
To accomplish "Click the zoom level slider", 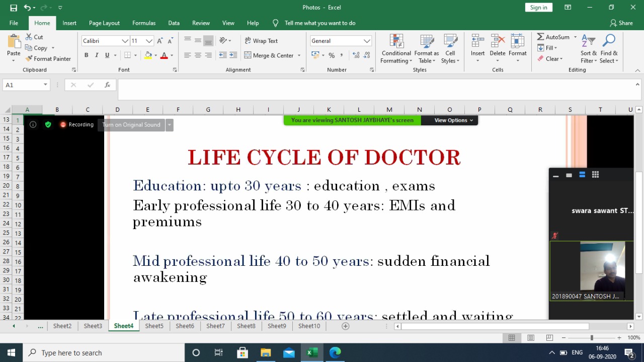I will 592,338.
